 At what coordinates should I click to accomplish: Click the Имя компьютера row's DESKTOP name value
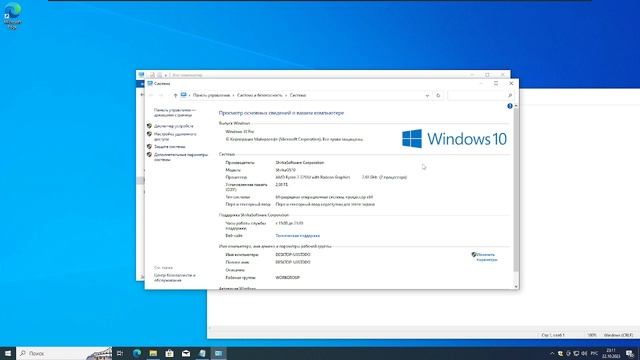(293, 254)
